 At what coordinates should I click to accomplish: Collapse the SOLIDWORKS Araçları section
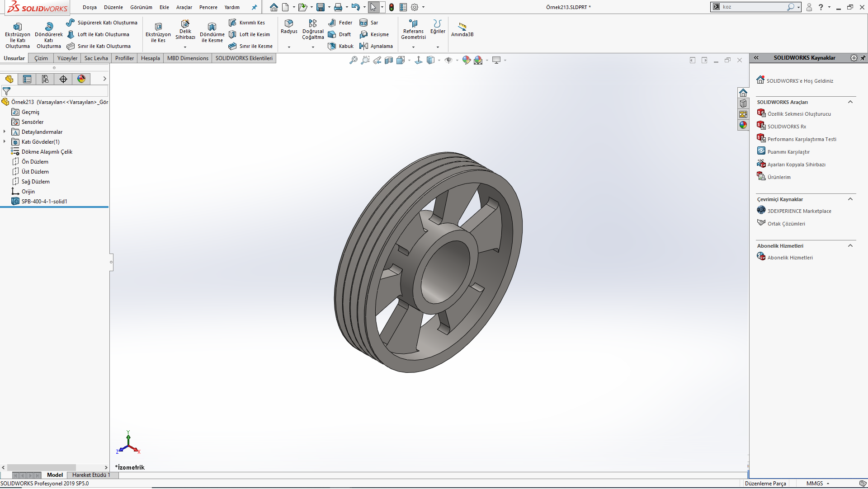pyautogui.click(x=850, y=102)
